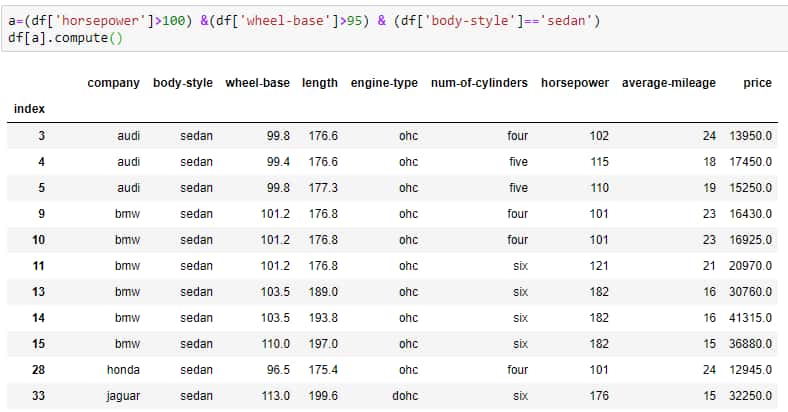The height and width of the screenshot is (412, 788).
Task: Click length value 175.4
Action: point(323,370)
